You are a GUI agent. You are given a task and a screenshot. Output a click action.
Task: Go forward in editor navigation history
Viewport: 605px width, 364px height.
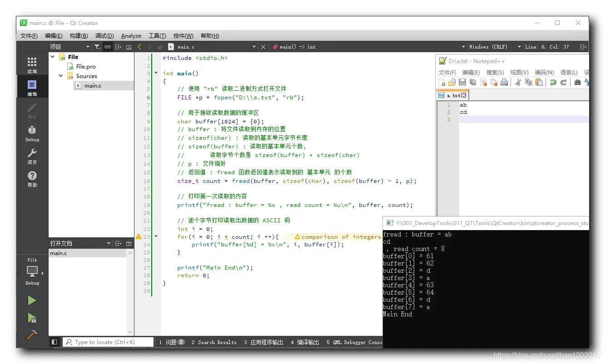point(150,47)
